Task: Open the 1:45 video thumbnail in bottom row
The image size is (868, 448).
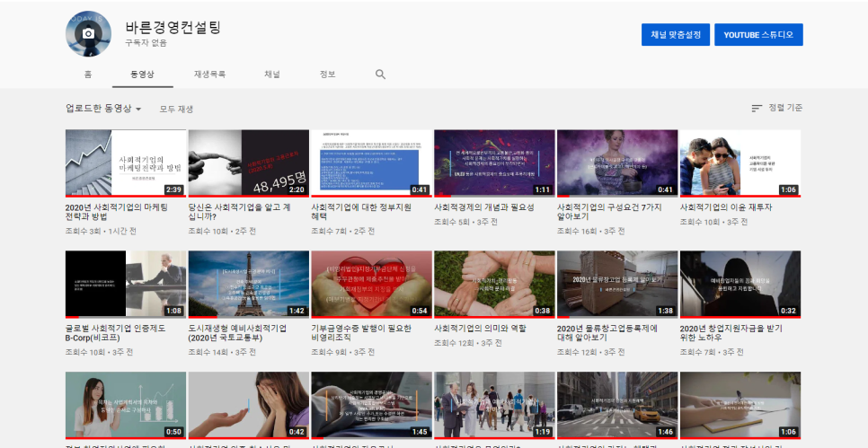Action: [x=371, y=405]
